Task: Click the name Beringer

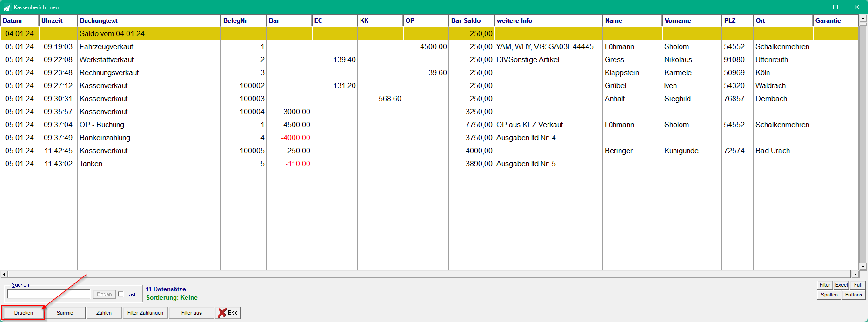Action: pos(619,151)
